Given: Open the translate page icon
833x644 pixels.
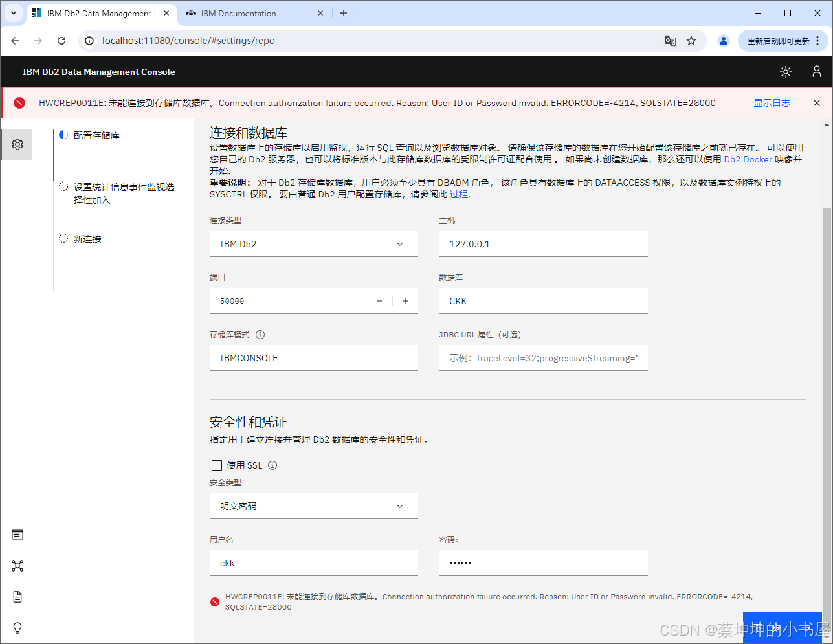Looking at the screenshot, I should pos(671,41).
